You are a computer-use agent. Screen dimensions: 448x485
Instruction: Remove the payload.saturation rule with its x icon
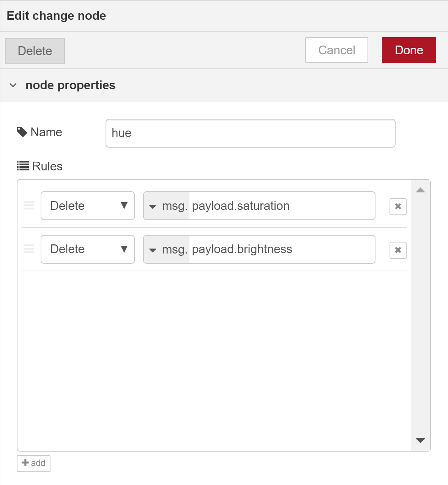tap(398, 206)
